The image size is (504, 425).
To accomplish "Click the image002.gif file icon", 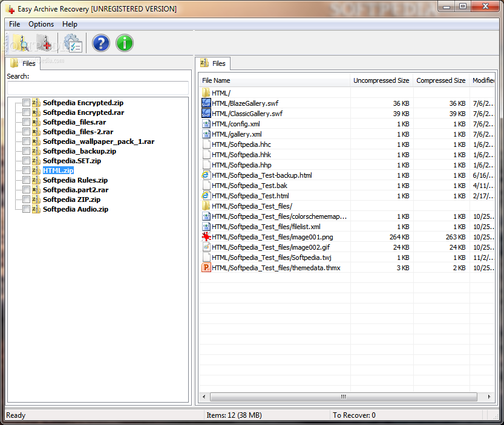I will point(206,247).
